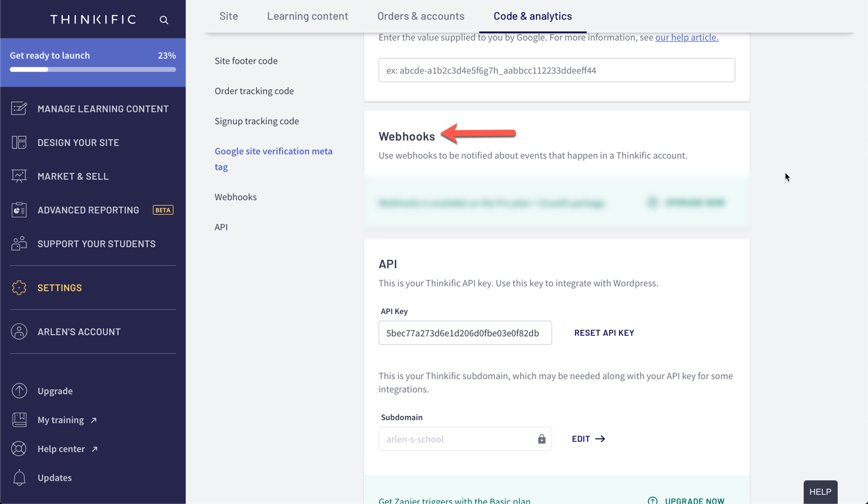This screenshot has height=504, width=868.
Task: Click the blurred upgrade button in Webhooks banner
Action: pyautogui.click(x=687, y=203)
